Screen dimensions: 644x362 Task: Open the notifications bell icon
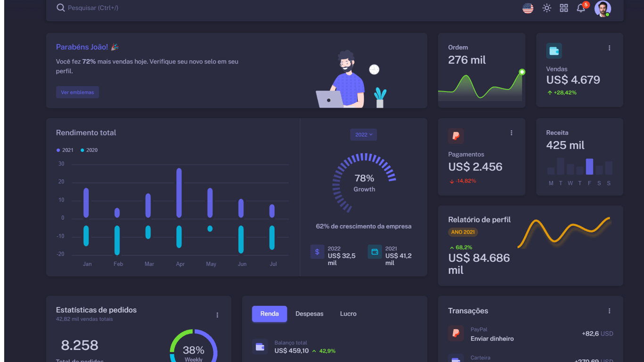pos(581,8)
